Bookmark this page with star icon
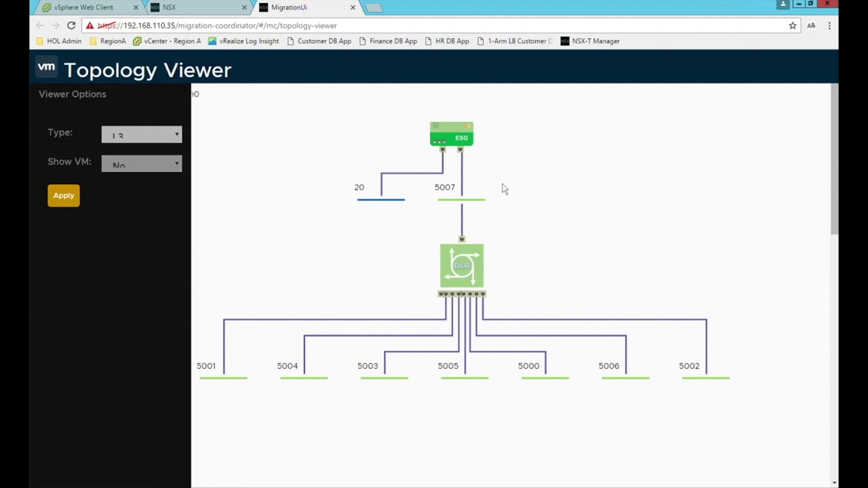The height and width of the screenshot is (488, 868). point(792,26)
